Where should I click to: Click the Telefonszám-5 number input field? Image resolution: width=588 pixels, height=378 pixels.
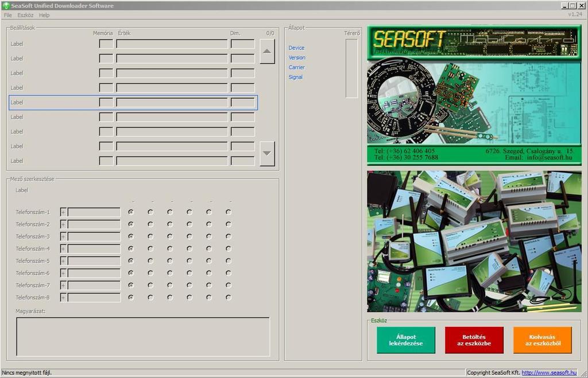tap(94, 261)
